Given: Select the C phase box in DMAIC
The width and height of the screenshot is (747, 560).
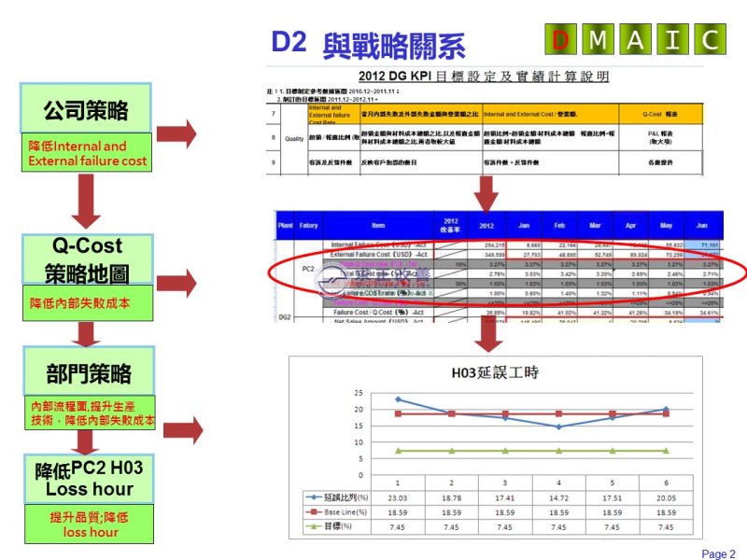Looking at the screenshot, I should (x=710, y=39).
